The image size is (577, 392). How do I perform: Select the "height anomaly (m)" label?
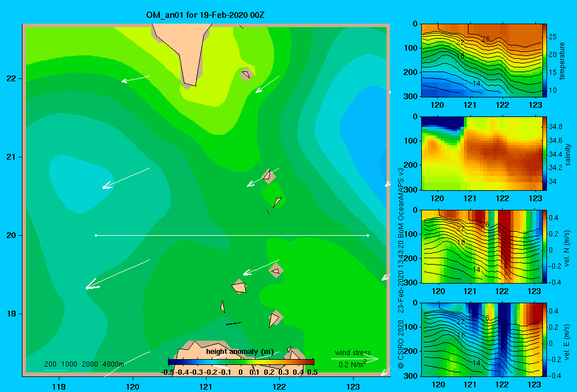click(x=240, y=352)
